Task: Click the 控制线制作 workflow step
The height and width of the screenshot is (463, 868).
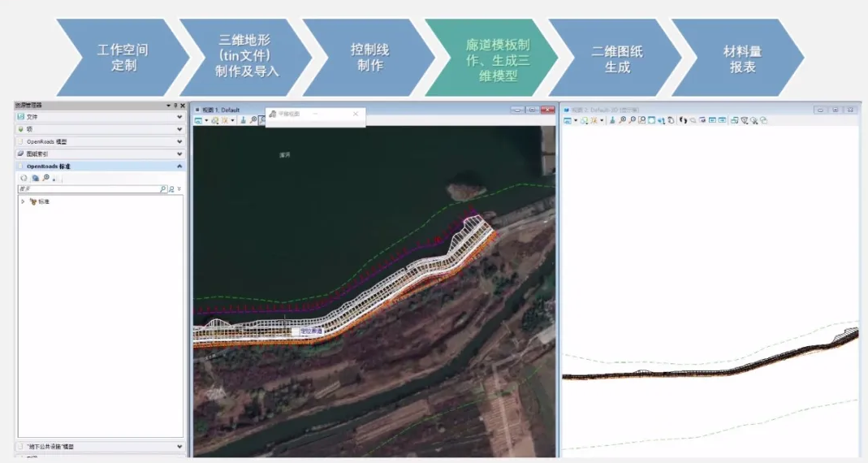Action: click(x=369, y=58)
